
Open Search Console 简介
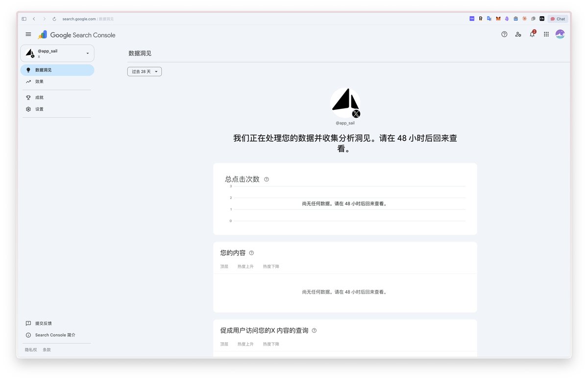pyautogui.click(x=50, y=335)
